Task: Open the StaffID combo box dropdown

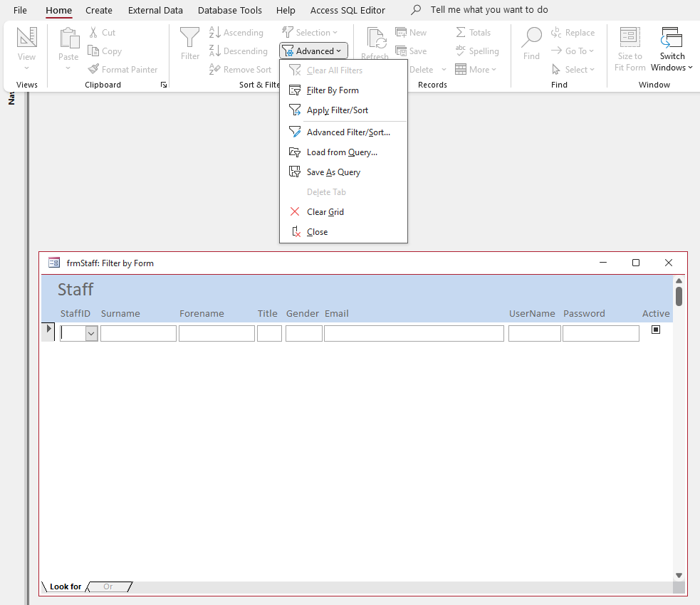Action: click(x=91, y=333)
